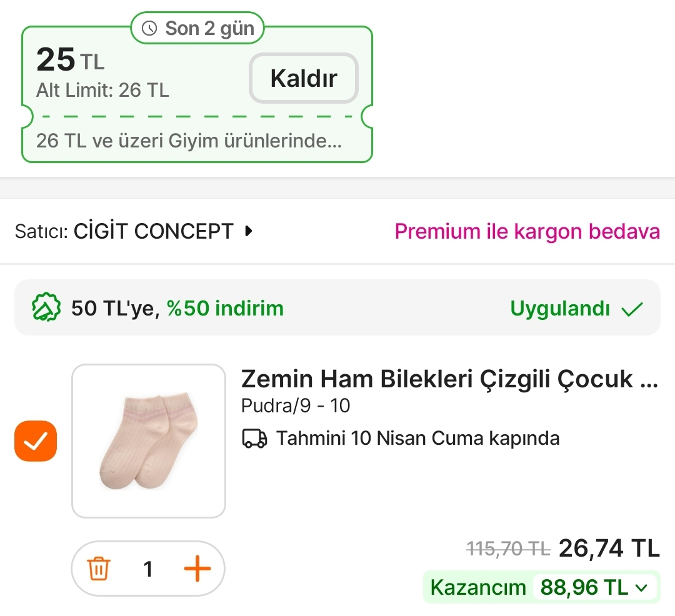Tap the Pudra/9 - 10 variant text
The width and height of the screenshot is (675, 616).
click(295, 406)
